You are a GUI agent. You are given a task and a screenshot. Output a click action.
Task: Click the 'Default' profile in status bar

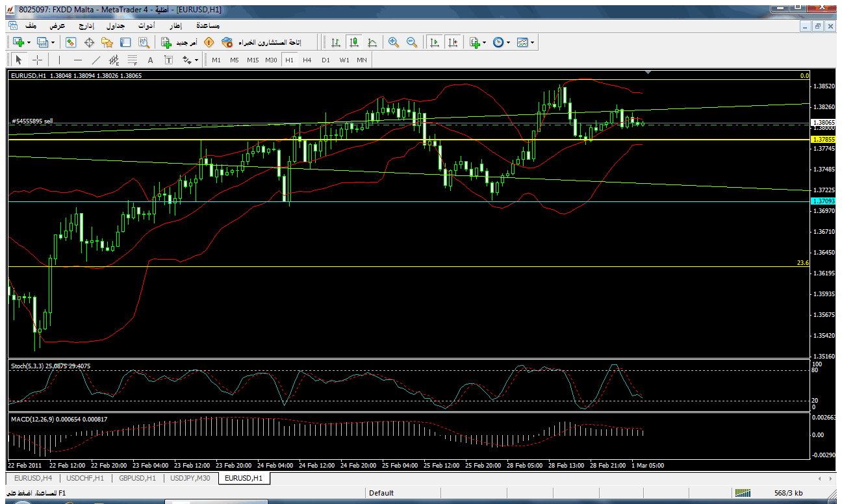click(x=381, y=493)
